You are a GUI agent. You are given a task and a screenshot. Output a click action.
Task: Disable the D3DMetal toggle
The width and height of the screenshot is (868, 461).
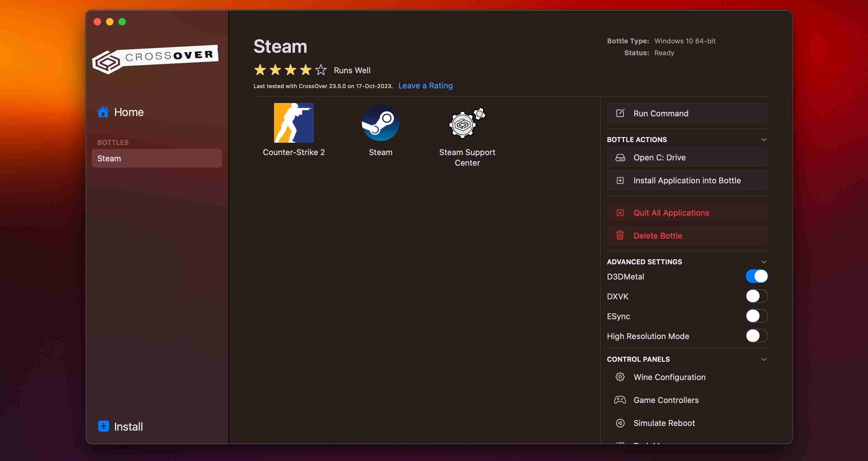coord(756,276)
